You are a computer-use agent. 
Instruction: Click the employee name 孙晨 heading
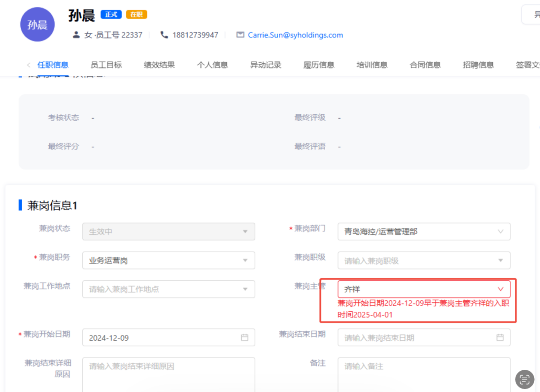[x=82, y=15]
